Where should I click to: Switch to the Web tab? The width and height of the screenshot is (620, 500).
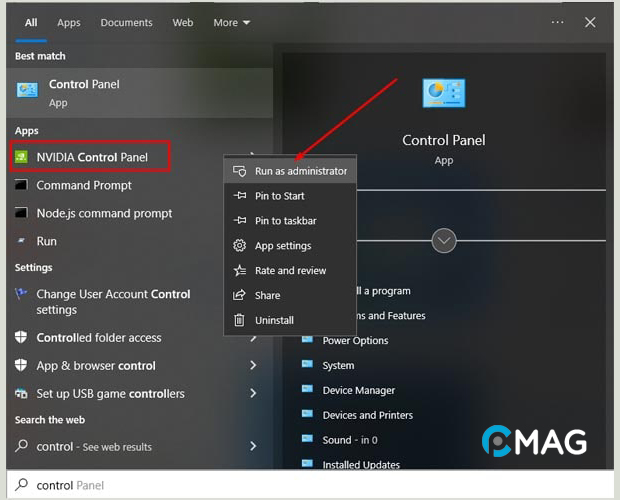click(183, 23)
